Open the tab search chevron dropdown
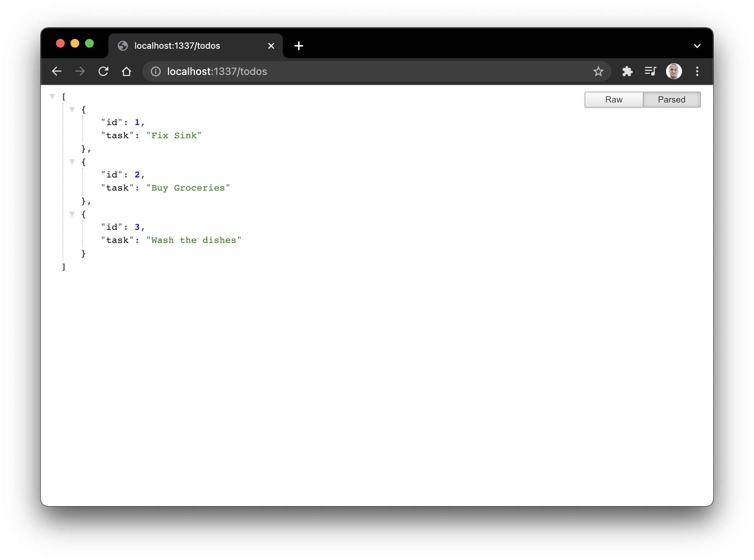 tap(697, 46)
